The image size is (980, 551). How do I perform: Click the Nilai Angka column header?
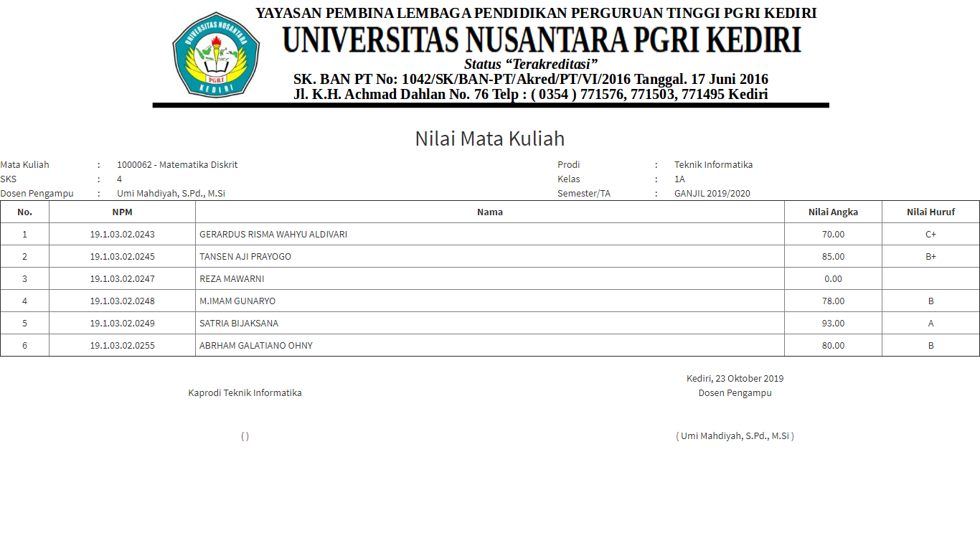tap(833, 212)
